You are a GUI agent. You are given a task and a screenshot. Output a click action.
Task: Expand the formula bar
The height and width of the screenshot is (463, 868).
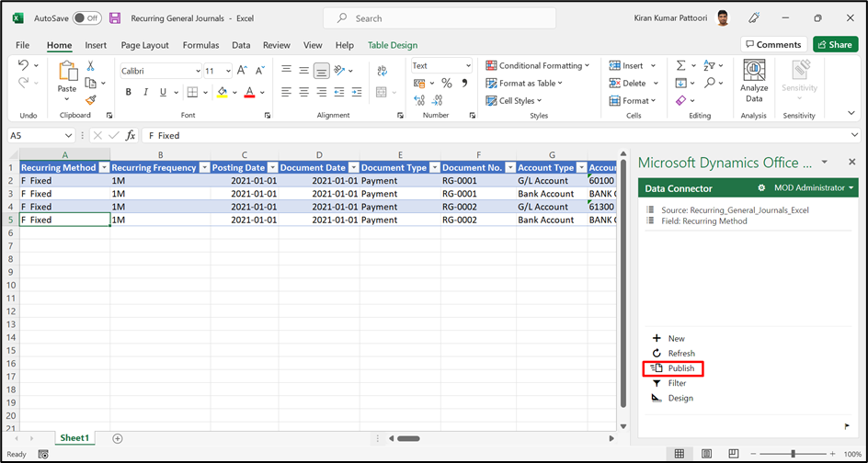(856, 136)
